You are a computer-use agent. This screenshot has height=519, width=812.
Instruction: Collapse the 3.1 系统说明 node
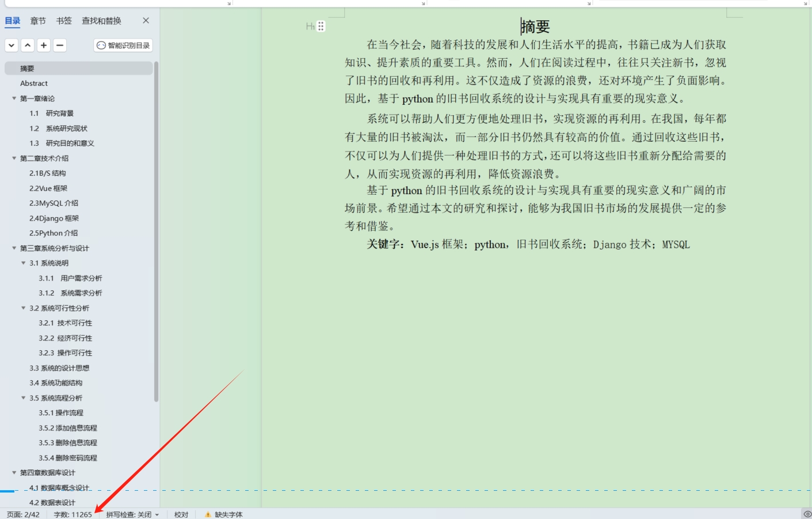[24, 263]
